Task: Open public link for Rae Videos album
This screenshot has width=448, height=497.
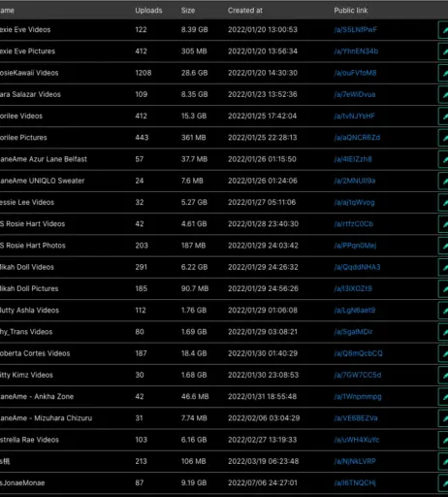Action: click(x=357, y=440)
